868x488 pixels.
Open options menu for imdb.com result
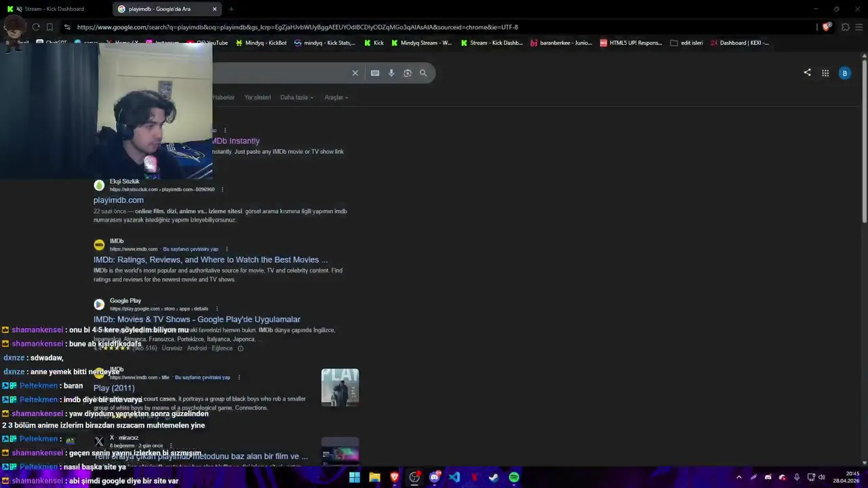click(226, 249)
